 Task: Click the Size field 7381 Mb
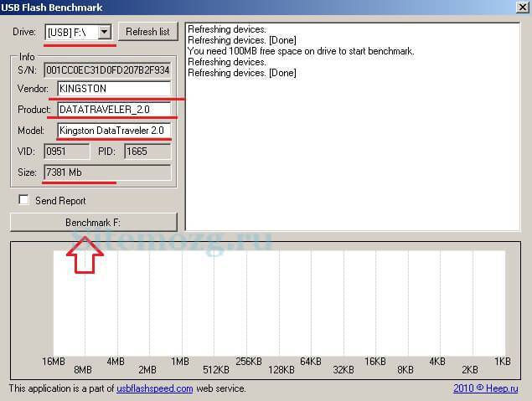click(x=107, y=172)
